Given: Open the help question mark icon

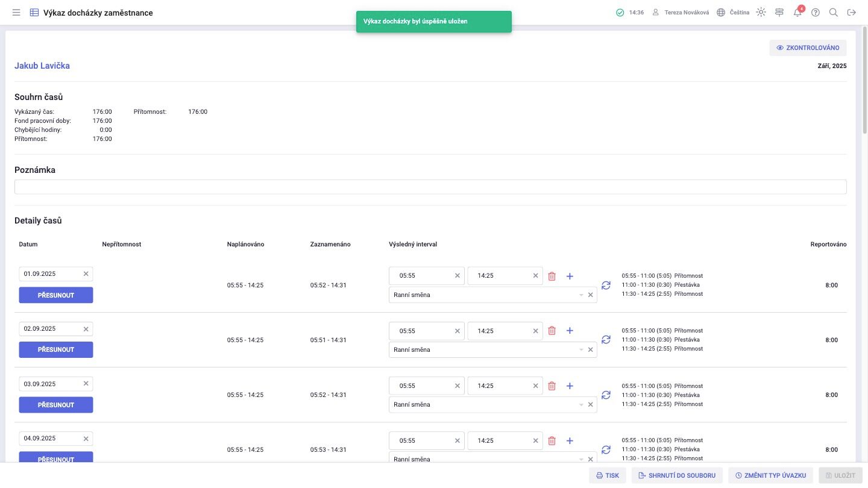Looking at the screenshot, I should tap(816, 12).
